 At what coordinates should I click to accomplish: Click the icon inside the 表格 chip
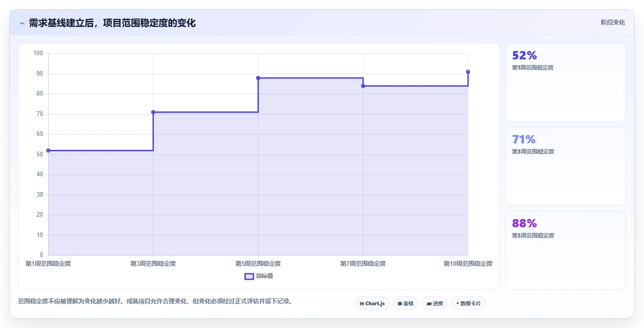click(400, 304)
